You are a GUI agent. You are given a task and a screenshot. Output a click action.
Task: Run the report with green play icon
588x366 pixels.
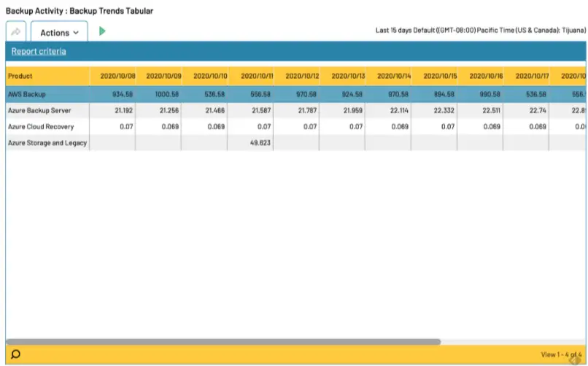(102, 31)
